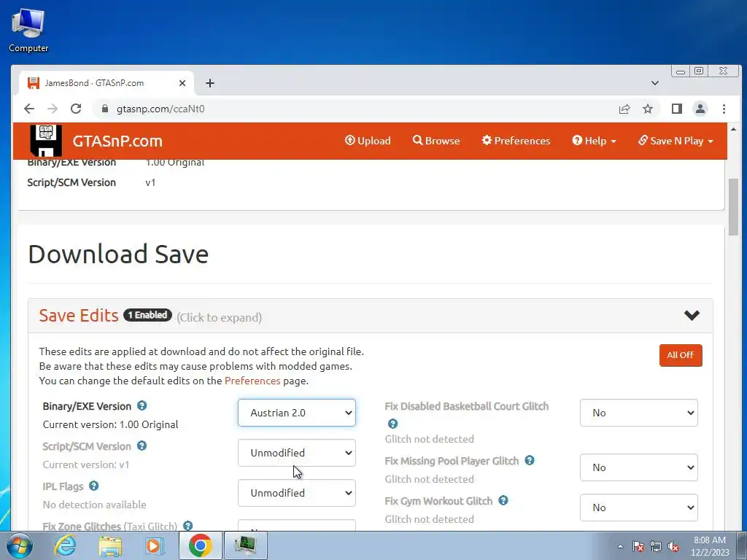
Task: Share this page via share icon
Action: 624,109
